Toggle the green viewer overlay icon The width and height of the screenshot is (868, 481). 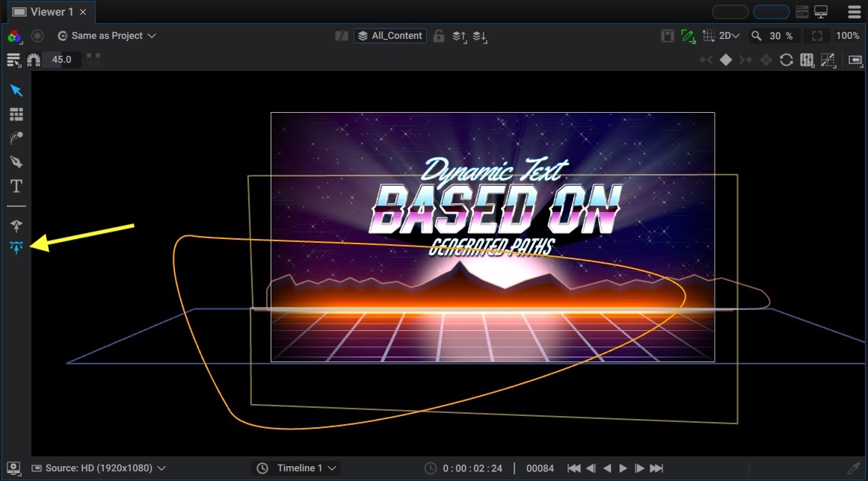[x=688, y=36]
